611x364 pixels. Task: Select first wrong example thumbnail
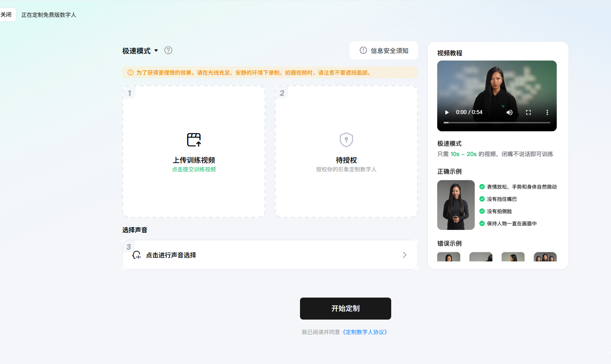pos(449,257)
